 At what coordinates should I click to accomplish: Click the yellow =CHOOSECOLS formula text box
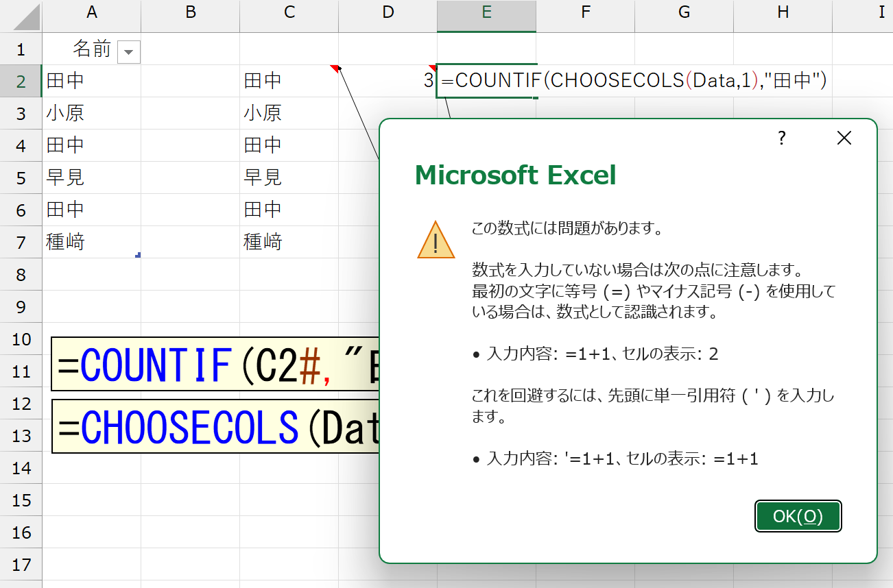pos(215,426)
